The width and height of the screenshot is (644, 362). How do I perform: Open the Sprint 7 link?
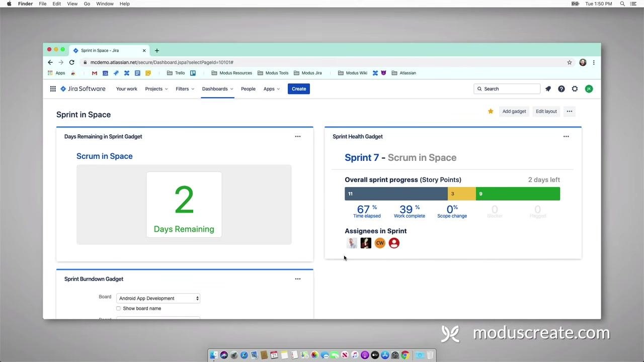tap(362, 157)
